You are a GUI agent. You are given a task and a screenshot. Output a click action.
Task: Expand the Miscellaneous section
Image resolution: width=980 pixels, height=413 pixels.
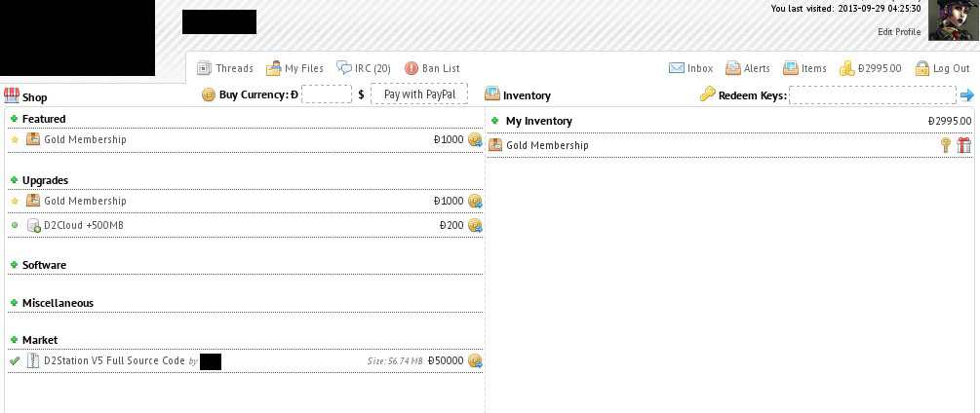[15, 303]
